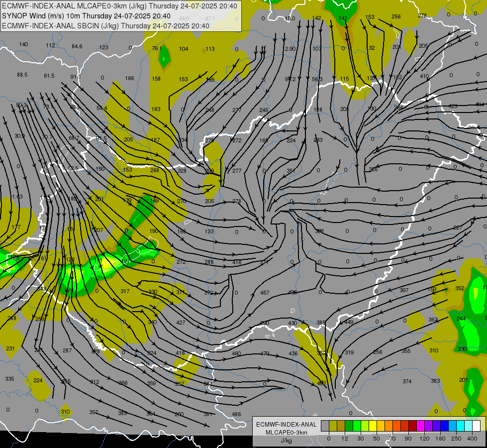487x448 pixels.
Task: Click the map value 374
Action: pyautogui.click(x=407, y=381)
